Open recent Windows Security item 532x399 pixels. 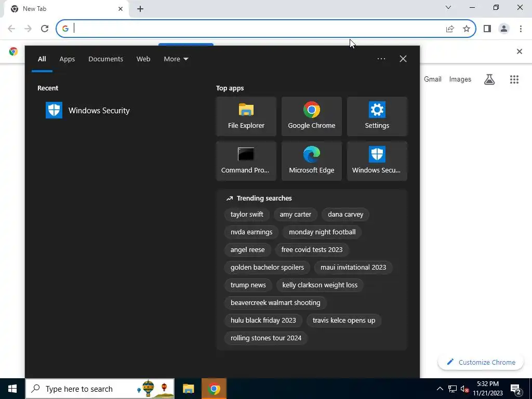(87, 110)
